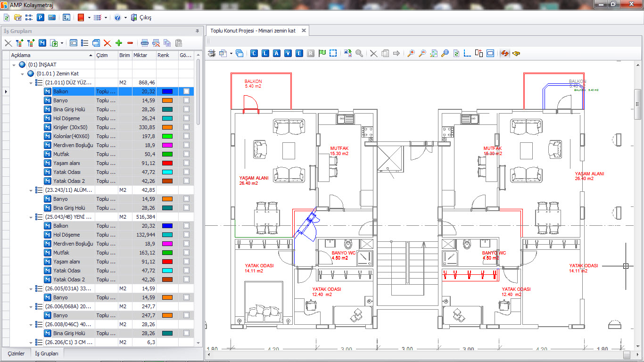Screen dimensions: 644x362
Task: Switch to the Çizimler tab
Action: tap(17, 353)
